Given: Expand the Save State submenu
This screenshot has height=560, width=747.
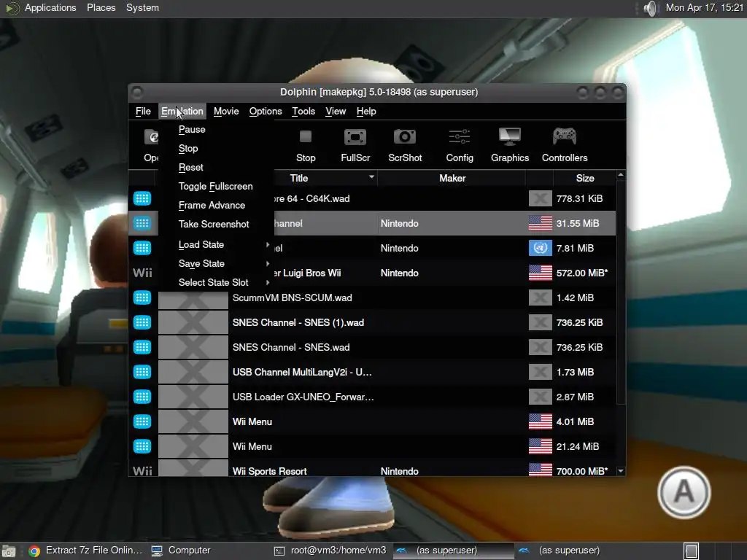Looking at the screenshot, I should (x=217, y=264).
